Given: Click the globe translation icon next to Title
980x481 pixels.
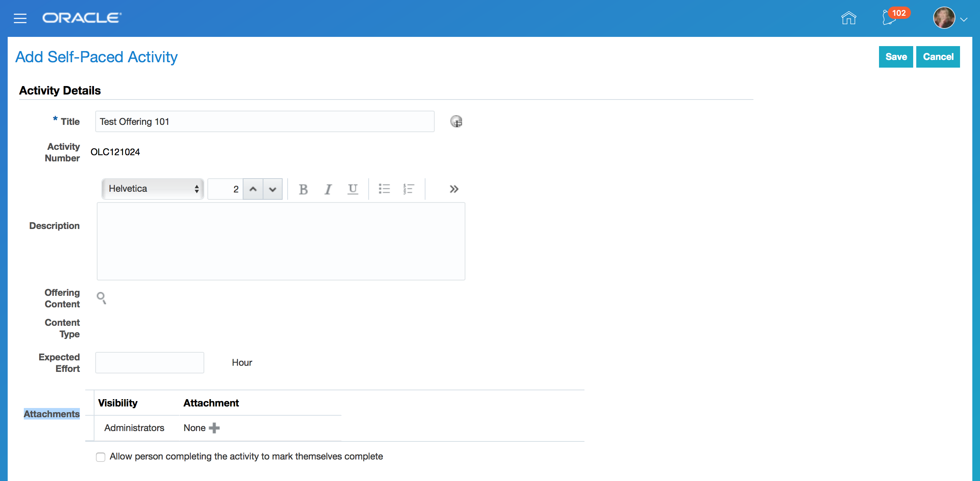Looking at the screenshot, I should click(x=456, y=122).
